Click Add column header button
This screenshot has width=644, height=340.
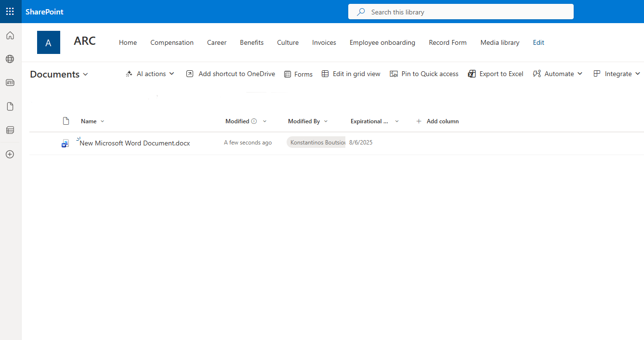[437, 121]
